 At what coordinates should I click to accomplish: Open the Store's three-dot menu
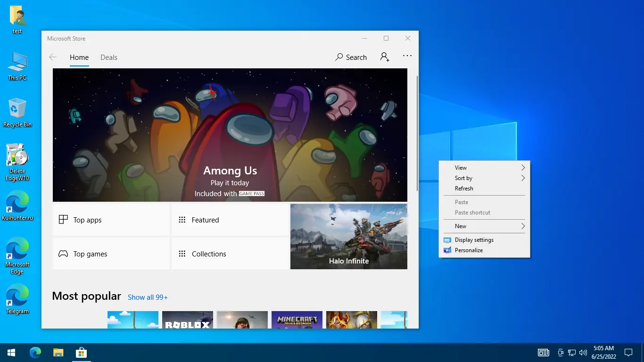[x=407, y=56]
